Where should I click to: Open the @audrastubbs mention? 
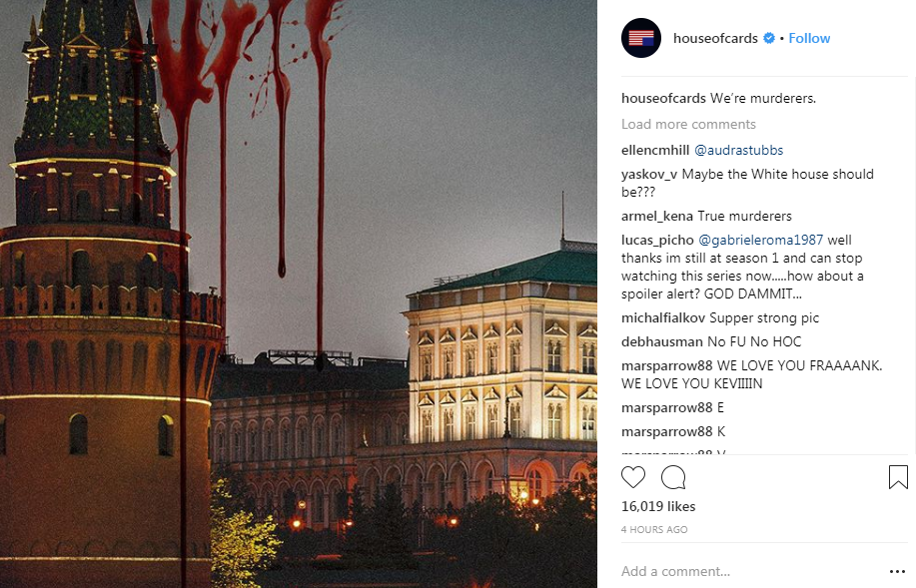(738, 150)
